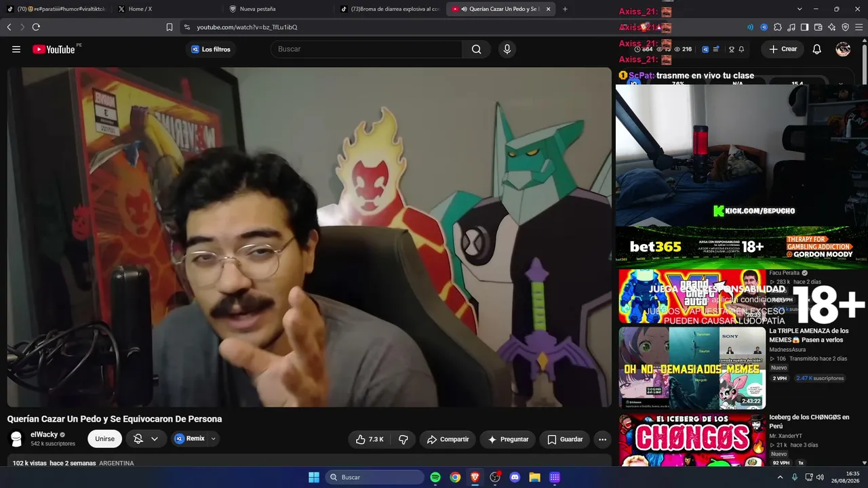Toggle the system microphone tray icon
The height and width of the screenshot is (488, 868).
point(795,477)
